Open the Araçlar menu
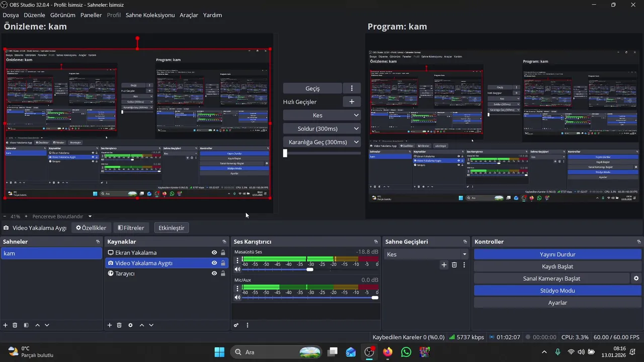Screen dimensions: 644x362 point(189,15)
